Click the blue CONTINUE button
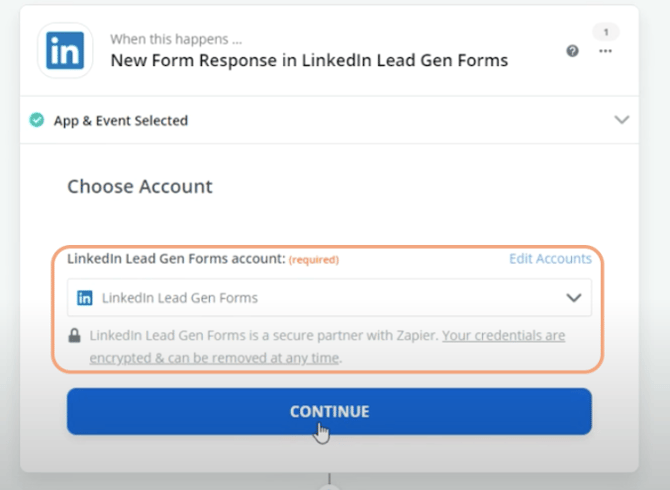The width and height of the screenshot is (670, 490). coord(329,411)
